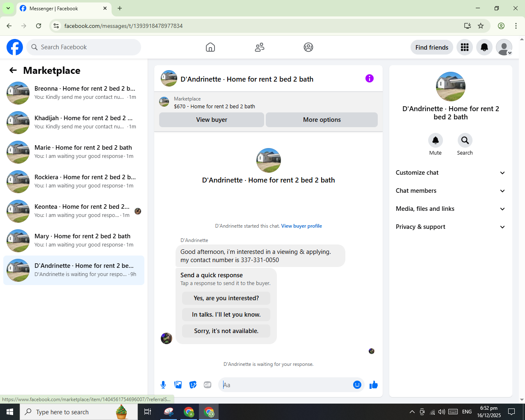
Task: Expand Media, files and links section
Action: tap(450, 209)
